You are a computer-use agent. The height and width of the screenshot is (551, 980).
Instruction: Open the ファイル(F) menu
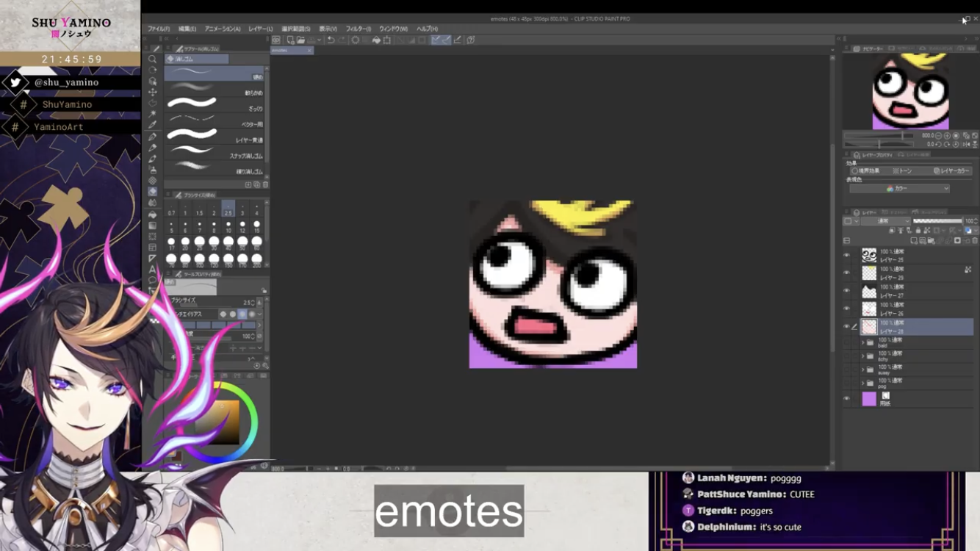coord(159,29)
